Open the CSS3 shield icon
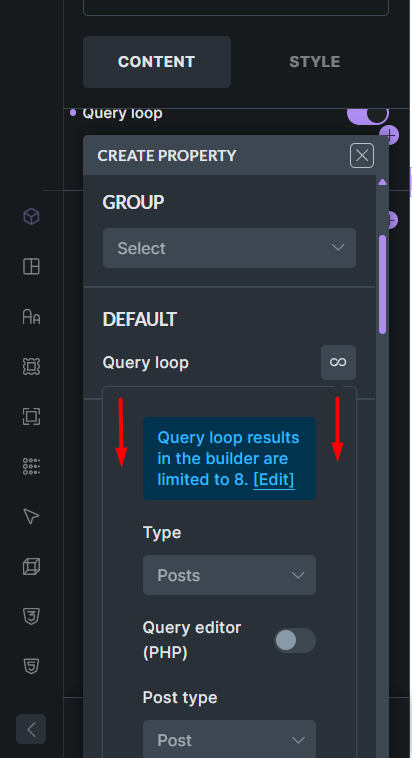 [x=31, y=616]
